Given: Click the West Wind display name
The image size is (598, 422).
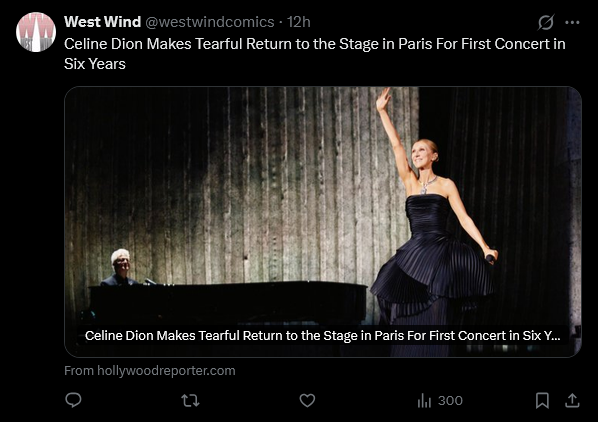Looking at the screenshot, I should (x=103, y=22).
